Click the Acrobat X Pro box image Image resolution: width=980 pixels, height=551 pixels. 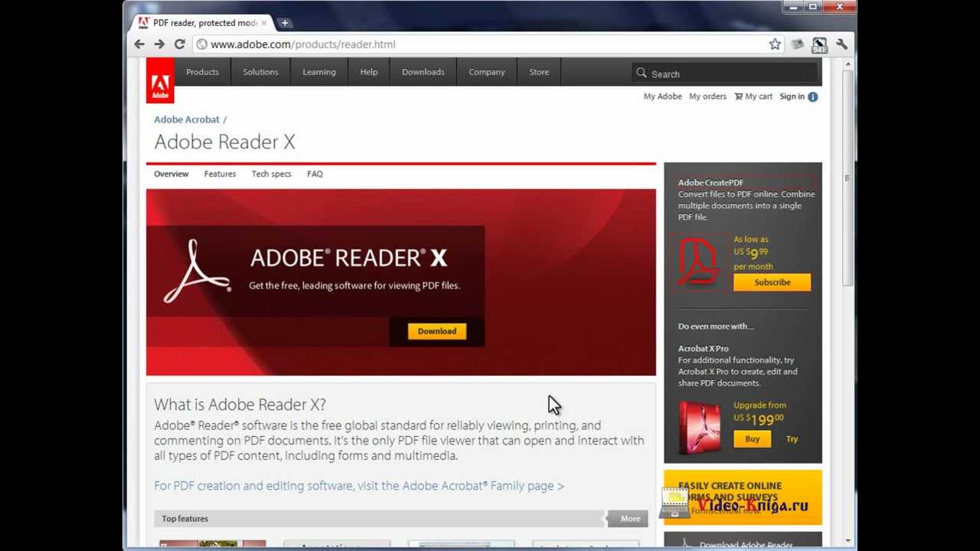coord(700,427)
